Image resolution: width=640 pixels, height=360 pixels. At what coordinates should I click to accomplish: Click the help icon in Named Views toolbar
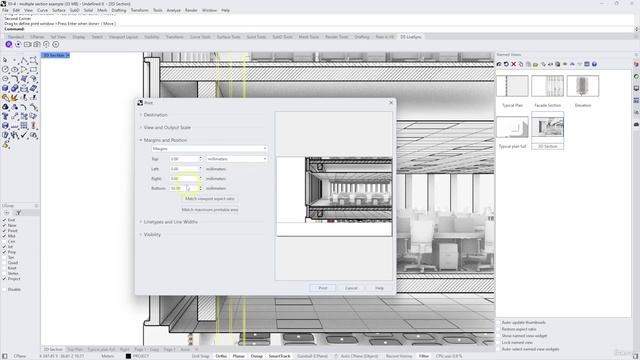594,64
